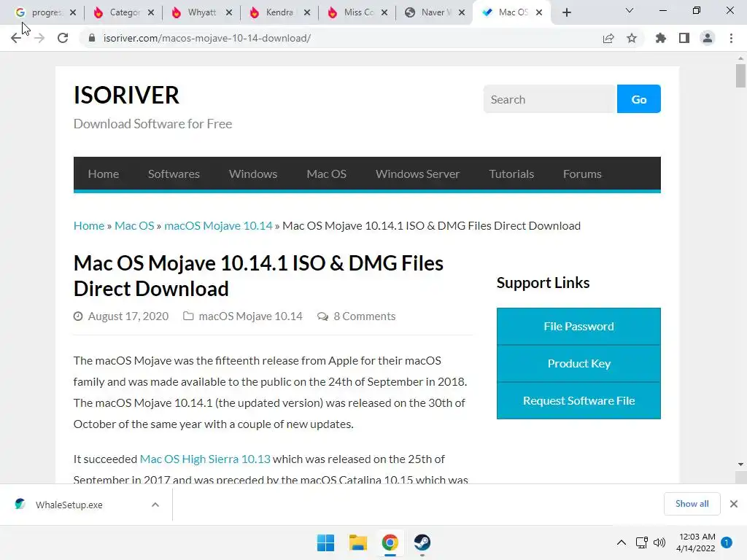This screenshot has width=747, height=560.
Task: Expand the tab search chevron
Action: [630, 10]
